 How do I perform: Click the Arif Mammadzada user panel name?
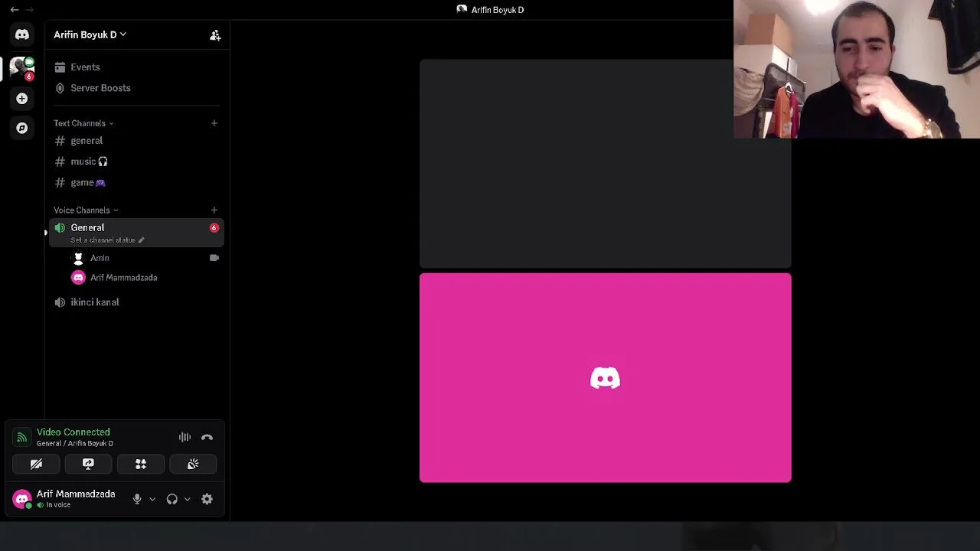[76, 494]
